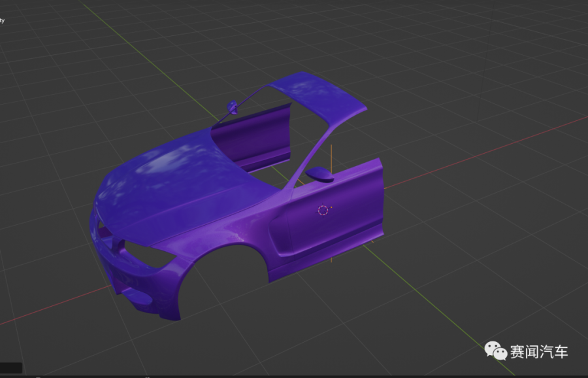This screenshot has height=378, width=588.
Task: Click the 赛闻汽车 watermark text
Action: coord(539,352)
